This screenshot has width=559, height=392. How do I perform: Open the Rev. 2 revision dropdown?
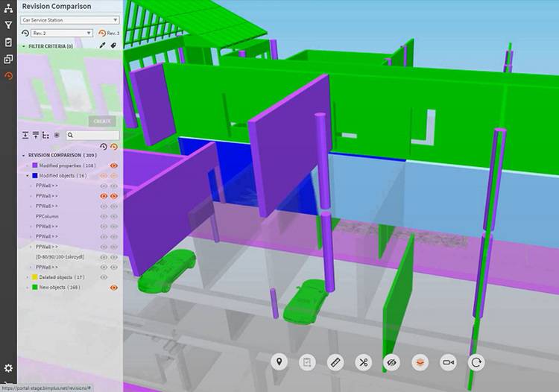(57, 33)
